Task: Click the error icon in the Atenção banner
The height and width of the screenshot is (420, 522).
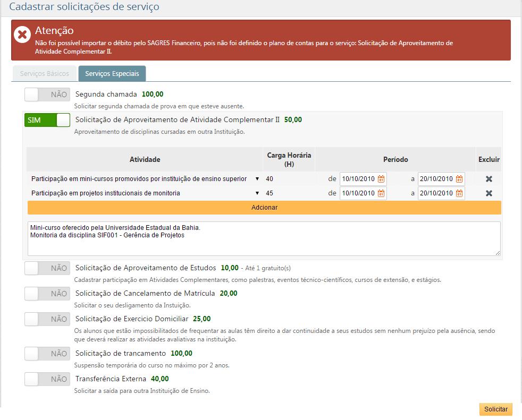Action: [22, 35]
